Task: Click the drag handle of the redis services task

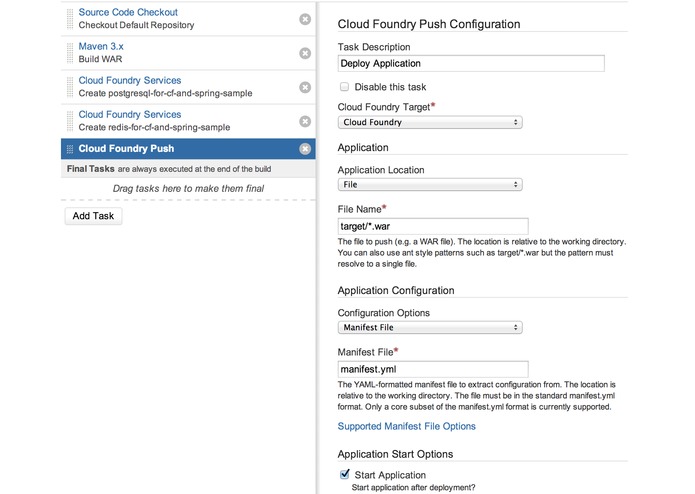Action: click(70, 121)
